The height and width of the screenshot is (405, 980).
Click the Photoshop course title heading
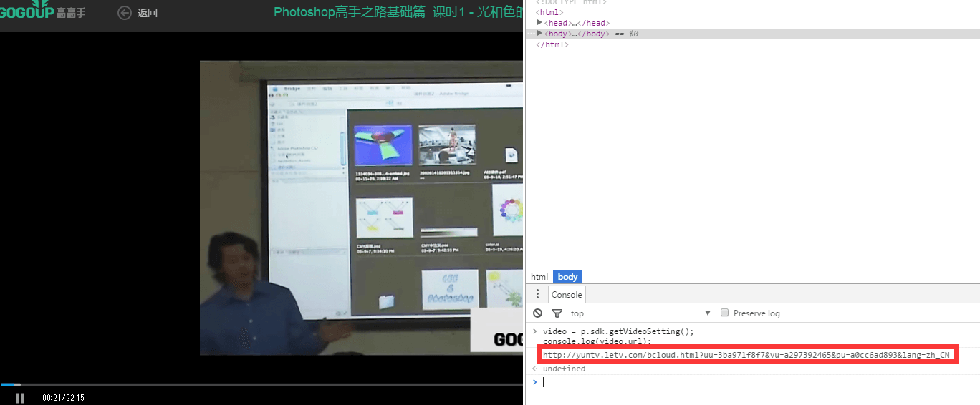(x=398, y=12)
